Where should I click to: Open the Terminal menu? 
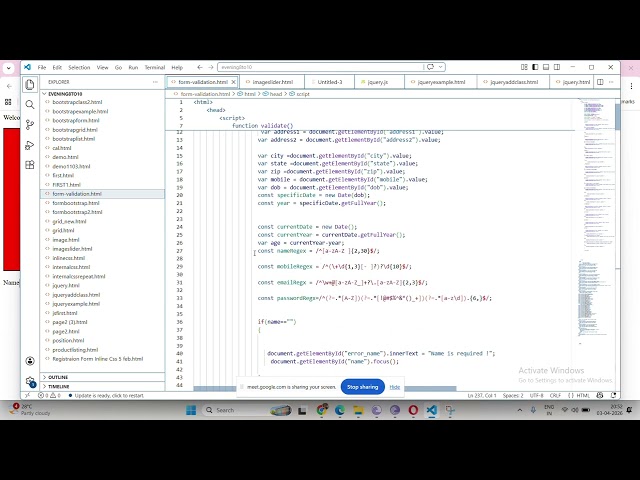[155, 67]
